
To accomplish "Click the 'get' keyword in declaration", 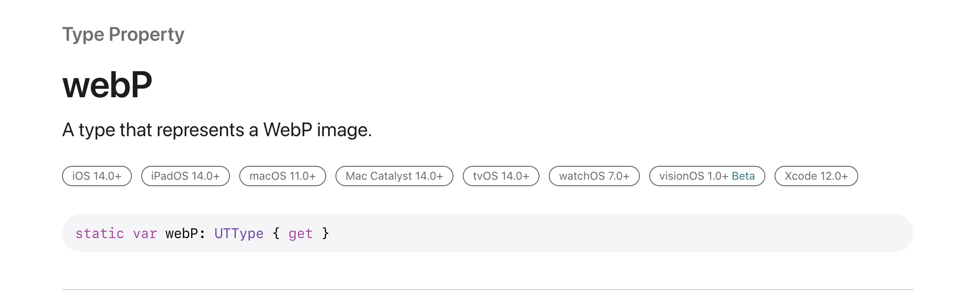I will coord(301,234).
